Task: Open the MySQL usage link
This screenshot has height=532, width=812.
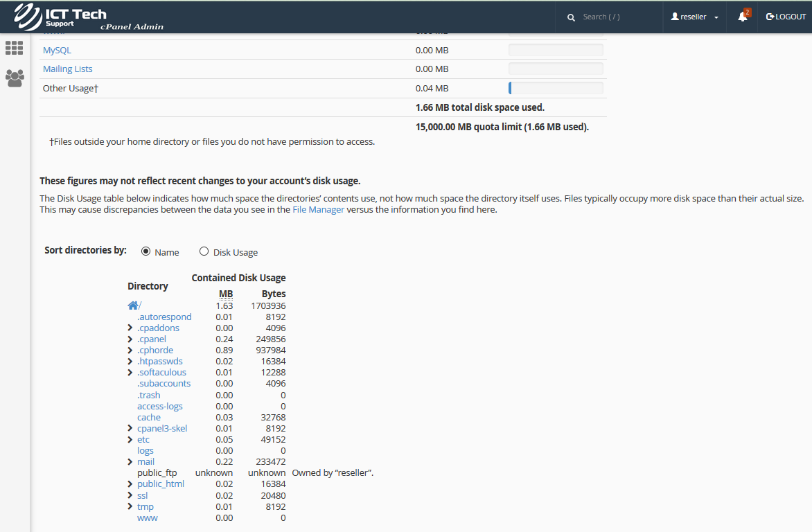Action: click(x=57, y=50)
